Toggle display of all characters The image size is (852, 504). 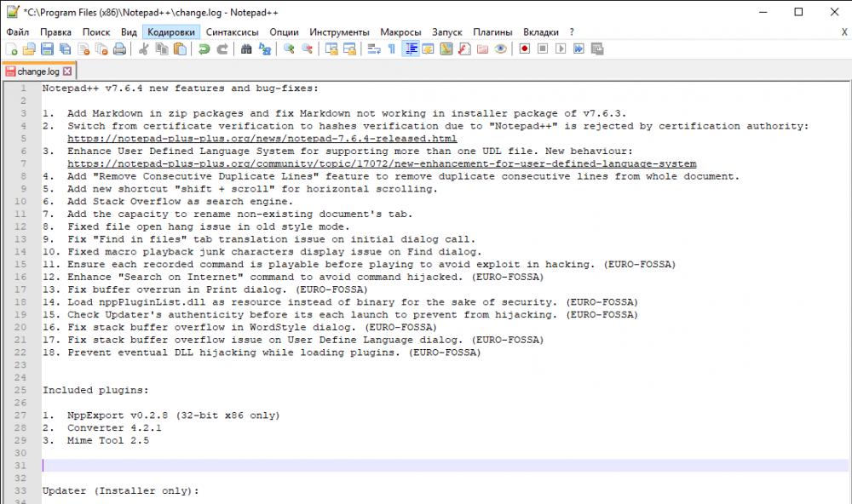pyautogui.click(x=391, y=49)
